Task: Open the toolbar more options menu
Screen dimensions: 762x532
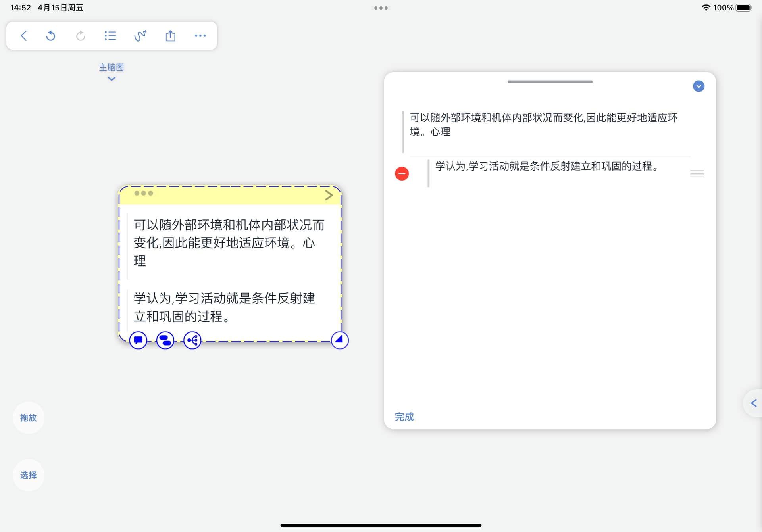Action: pos(200,36)
